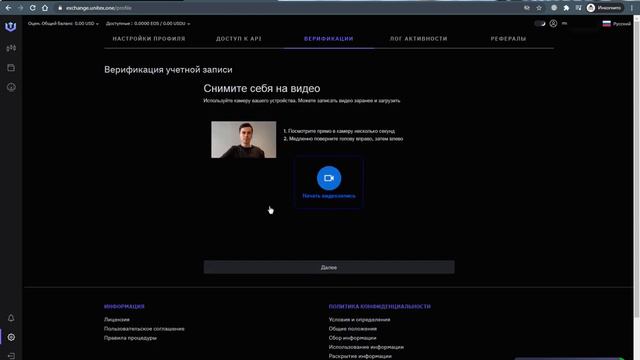Open the Сбор информации link

(352, 338)
